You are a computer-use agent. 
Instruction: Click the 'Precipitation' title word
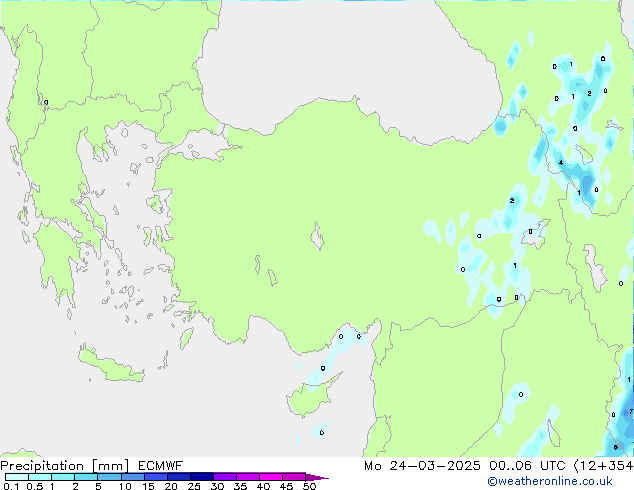pyautogui.click(x=42, y=466)
